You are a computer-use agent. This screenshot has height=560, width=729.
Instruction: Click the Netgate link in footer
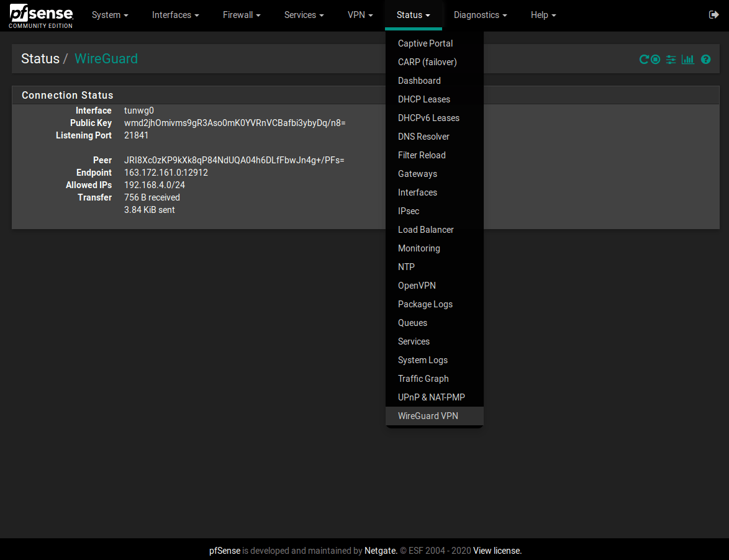[x=380, y=551]
